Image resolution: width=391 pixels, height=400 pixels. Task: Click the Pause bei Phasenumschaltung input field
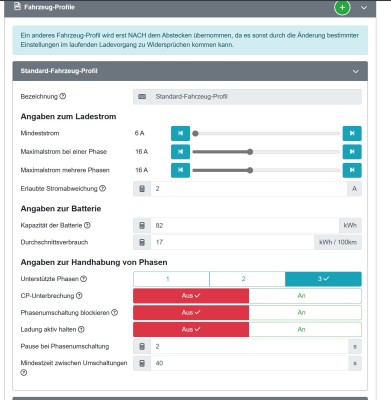pos(249,347)
